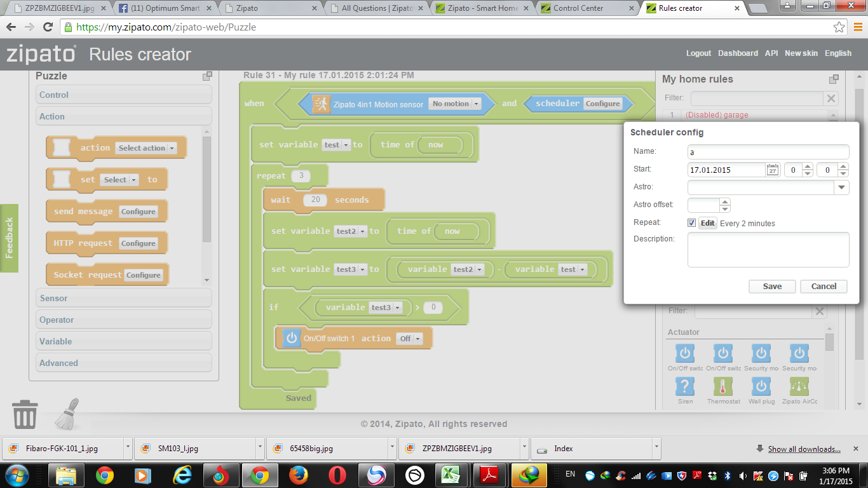Select the Thermostat actuator icon
This screenshot has width=868, height=488.
[x=723, y=386]
